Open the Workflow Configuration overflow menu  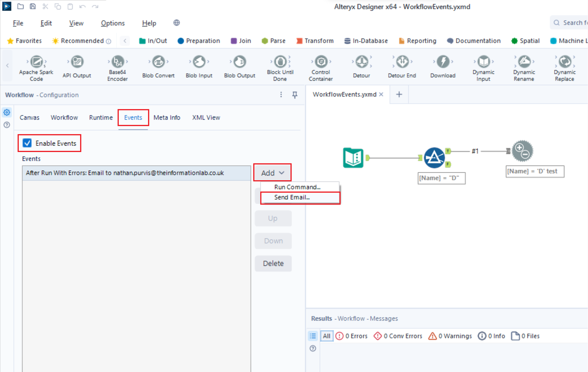point(281,95)
